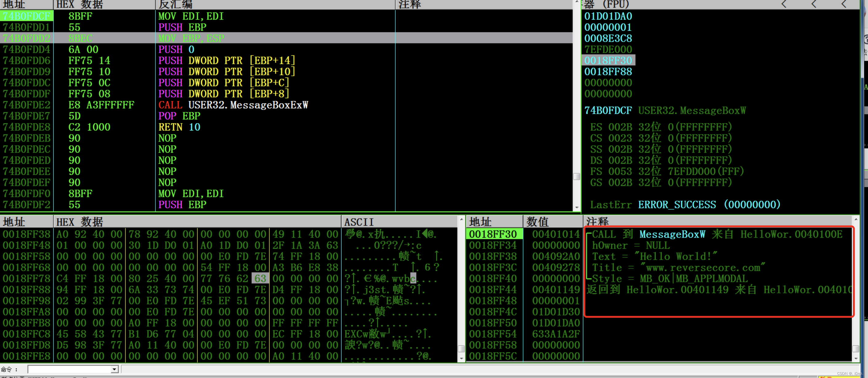Select dump row at address 0018FF38
This screenshot has width=868, height=378.
click(x=229, y=234)
